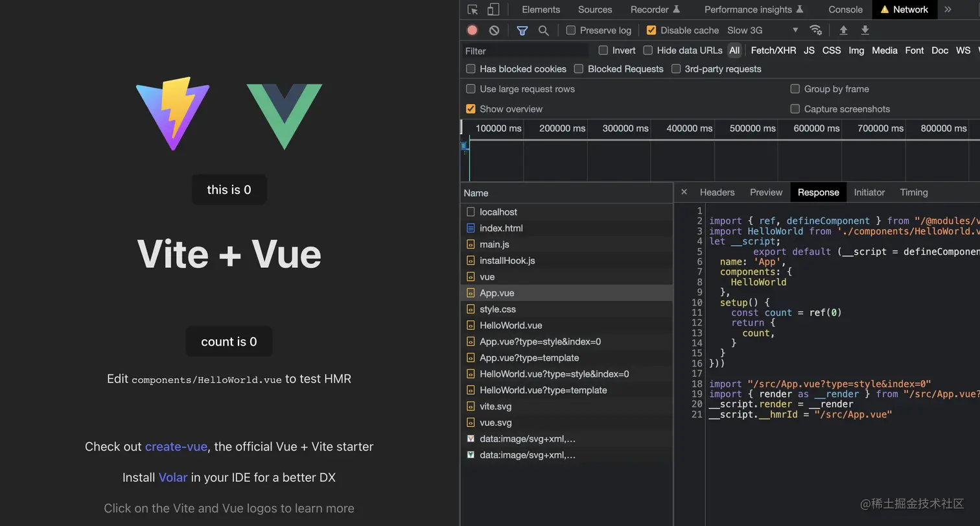The height and width of the screenshot is (526, 980).
Task: Click the Vue favicon beside data:image request
Action: [471, 455]
